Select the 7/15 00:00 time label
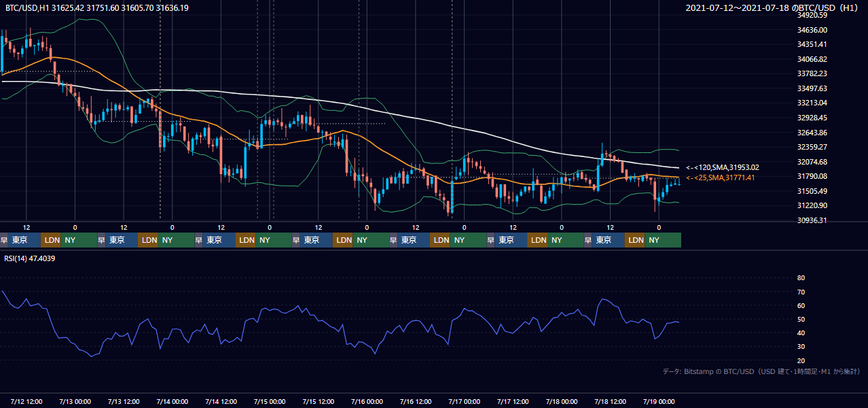868x408 pixels. 270,401
